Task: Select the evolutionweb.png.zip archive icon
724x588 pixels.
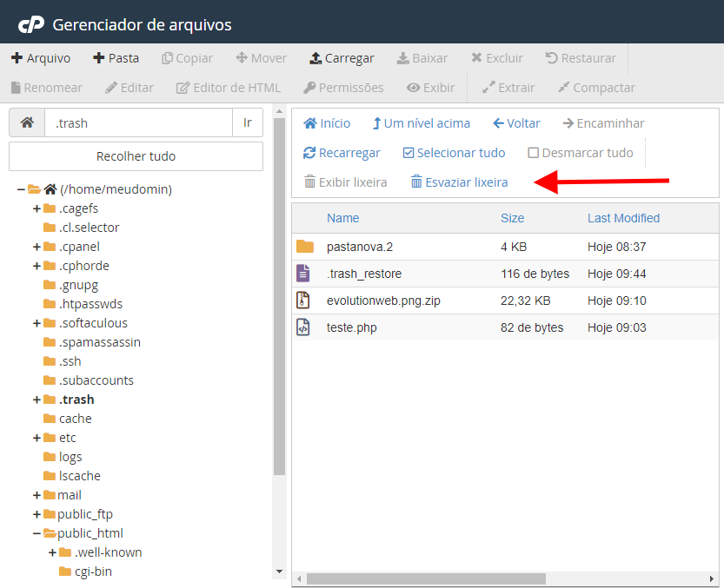Action: [302, 300]
